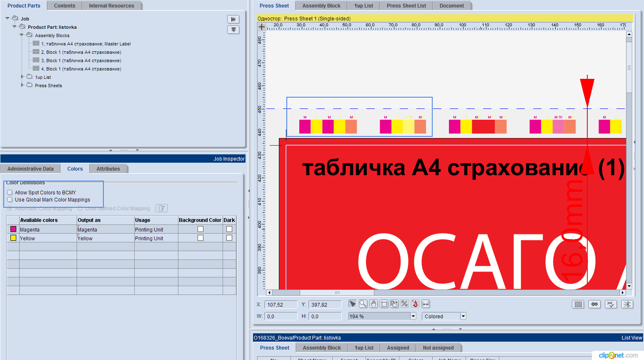Open the Not assigned tab in List View

[439, 348]
